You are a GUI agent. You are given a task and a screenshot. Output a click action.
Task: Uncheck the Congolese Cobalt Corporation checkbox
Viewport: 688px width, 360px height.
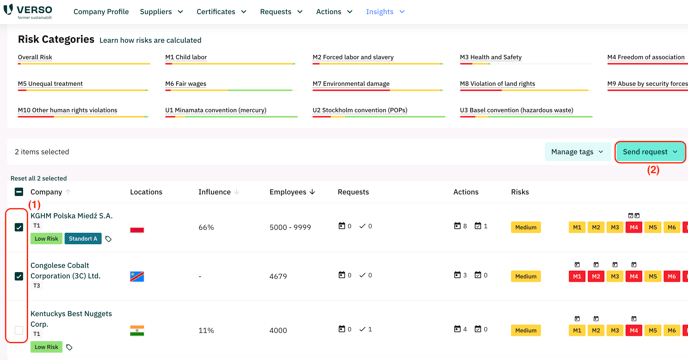click(x=19, y=276)
